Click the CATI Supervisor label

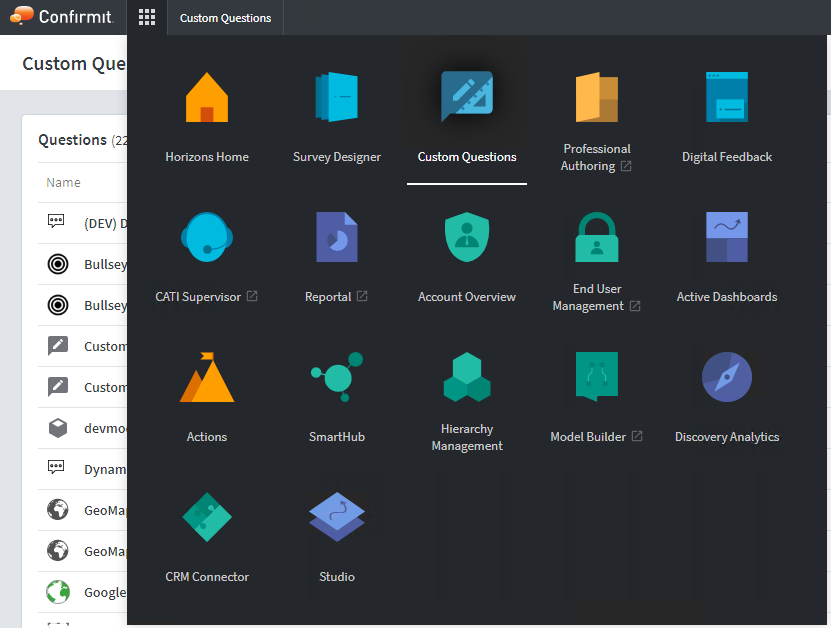click(x=198, y=297)
